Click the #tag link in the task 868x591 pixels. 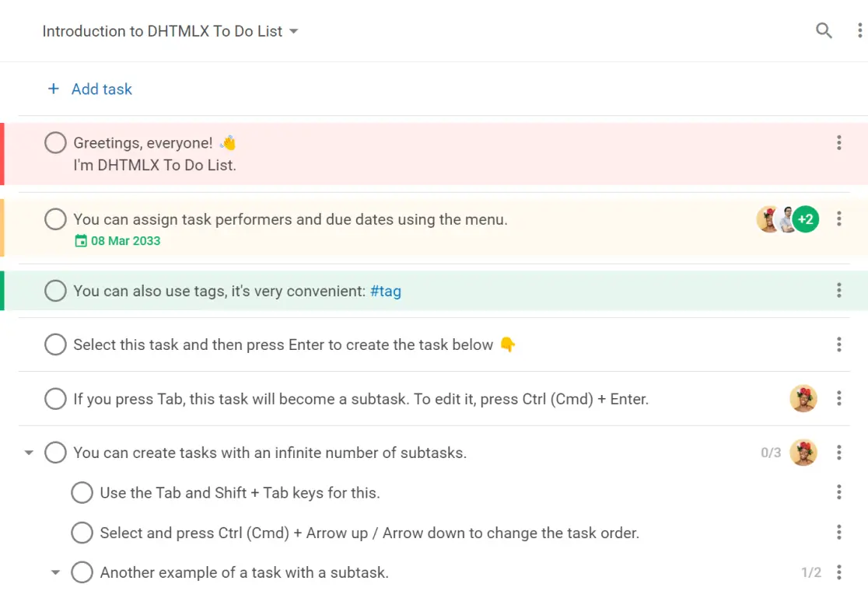tap(386, 292)
